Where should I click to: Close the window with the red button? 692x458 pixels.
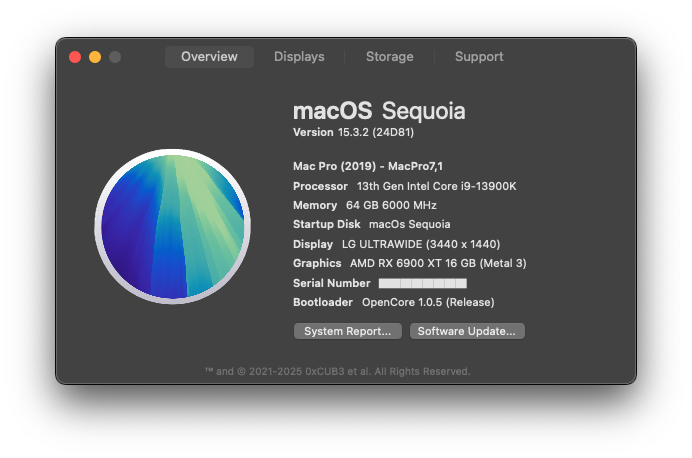pos(75,57)
